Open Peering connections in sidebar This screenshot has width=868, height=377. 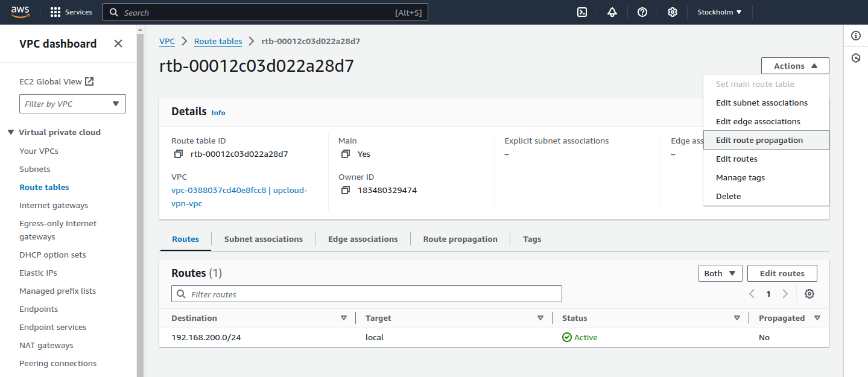(x=58, y=363)
